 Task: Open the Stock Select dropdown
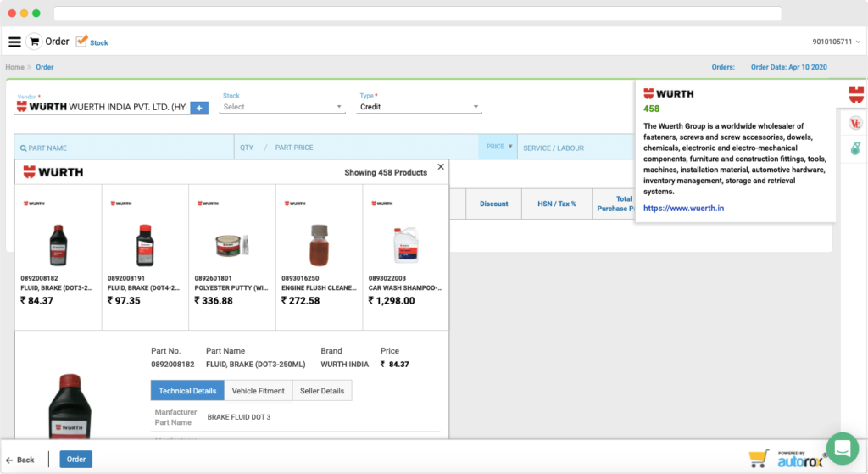282,107
